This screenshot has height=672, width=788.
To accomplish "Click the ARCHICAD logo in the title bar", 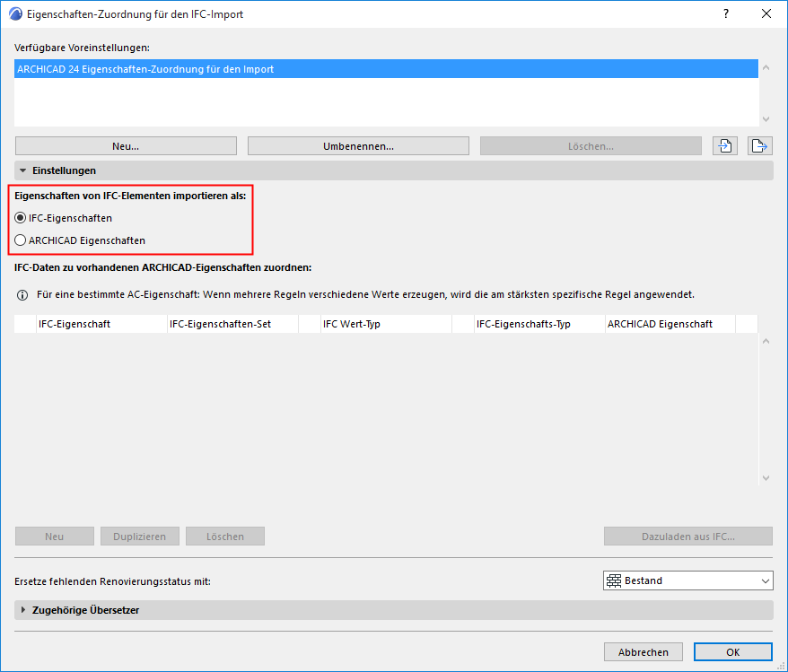I will (15, 14).
